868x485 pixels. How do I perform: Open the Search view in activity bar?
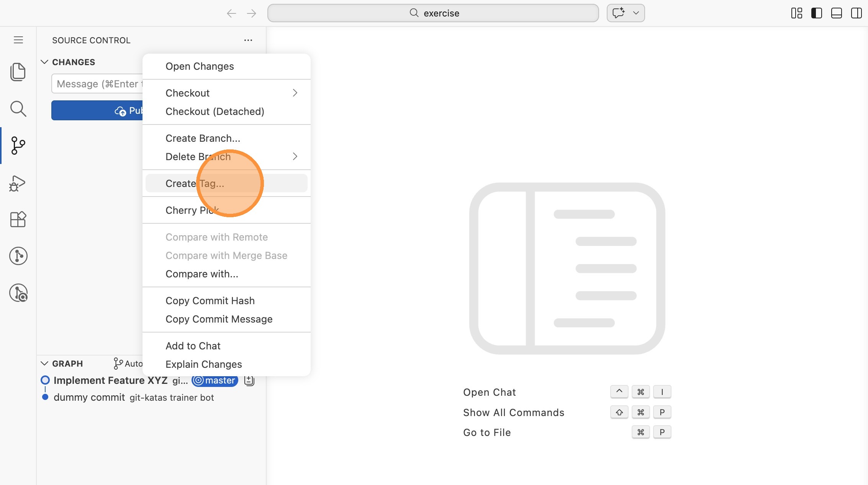coord(18,109)
